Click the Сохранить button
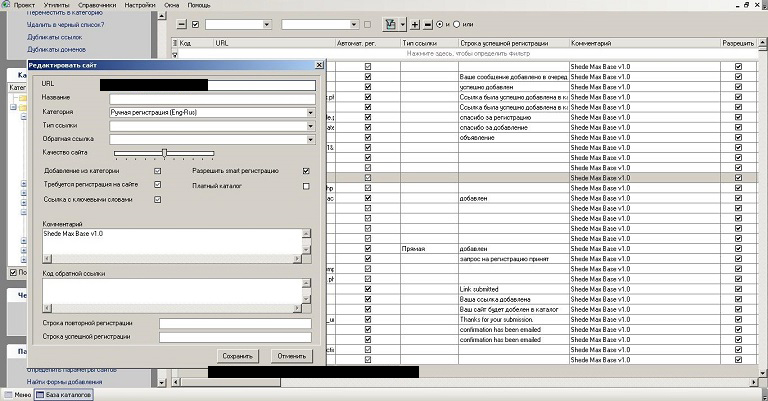Viewport: 768px width, 401px height. [239, 355]
